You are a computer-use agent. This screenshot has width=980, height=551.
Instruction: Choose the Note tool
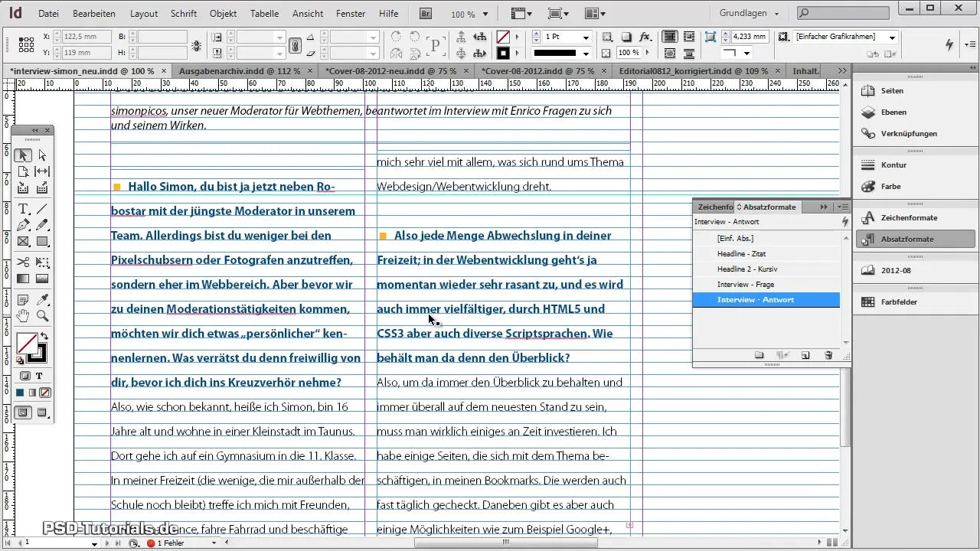pyautogui.click(x=23, y=299)
